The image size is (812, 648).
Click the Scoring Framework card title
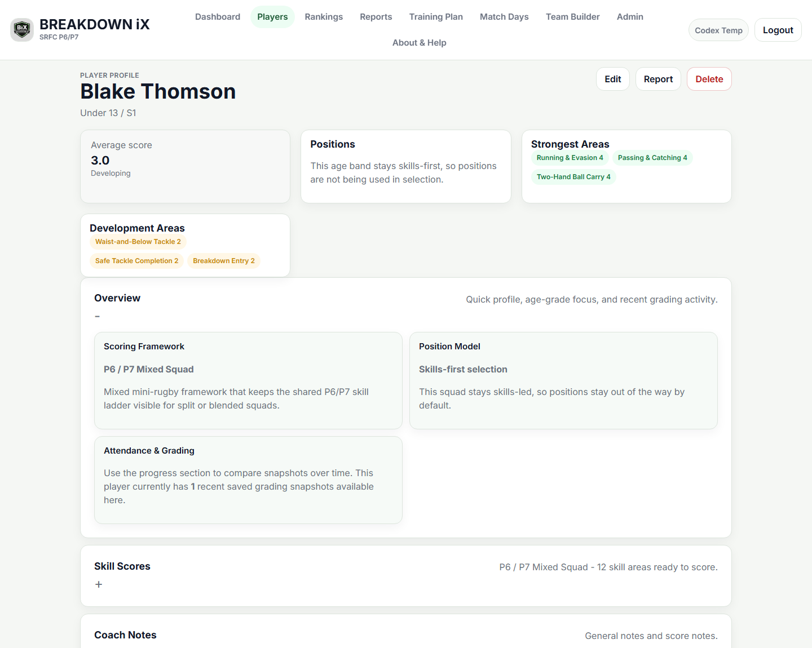point(144,347)
